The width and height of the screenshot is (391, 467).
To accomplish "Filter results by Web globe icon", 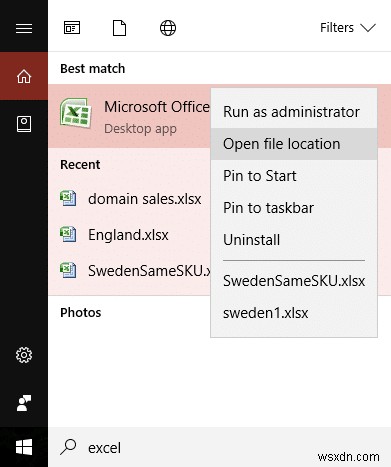I will click(x=168, y=28).
